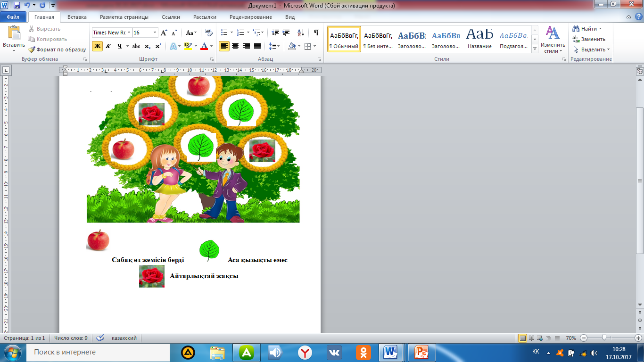This screenshot has width=644, height=362.
Task: Center-align the paragraph
Action: (x=235, y=46)
